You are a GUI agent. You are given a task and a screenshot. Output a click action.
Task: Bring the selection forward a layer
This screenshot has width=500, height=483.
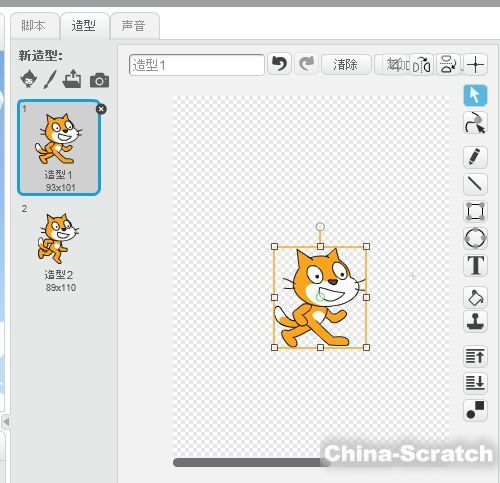click(475, 356)
